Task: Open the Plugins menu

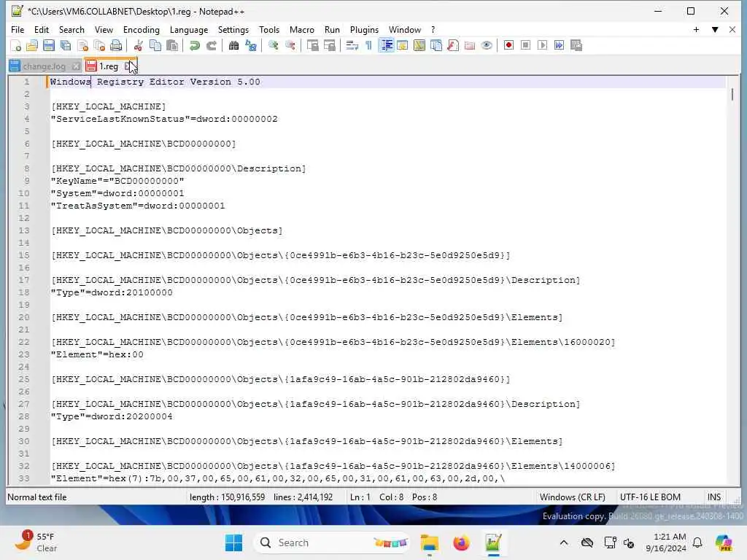Action: pyautogui.click(x=365, y=29)
